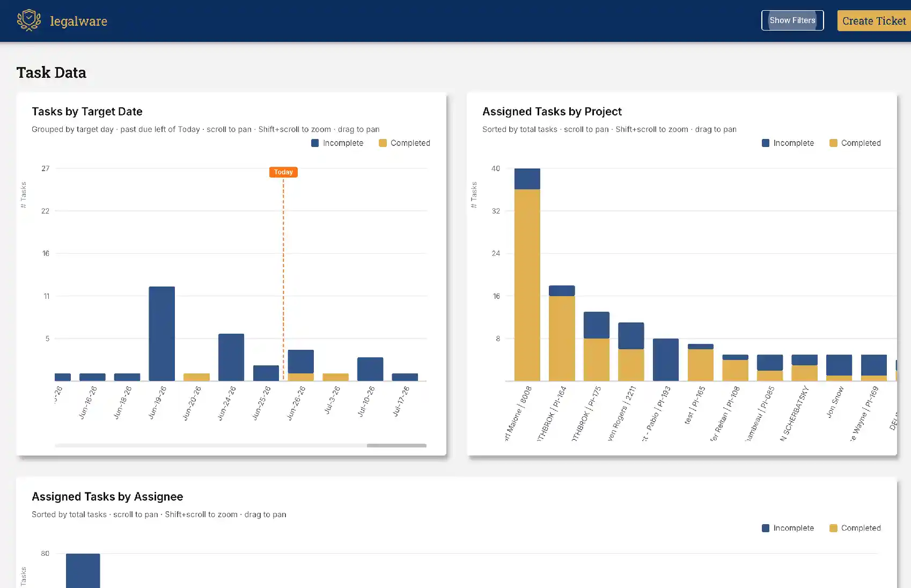Select the PI-108 completed bar segment
Screen dimensions: 911x588
[735, 370]
